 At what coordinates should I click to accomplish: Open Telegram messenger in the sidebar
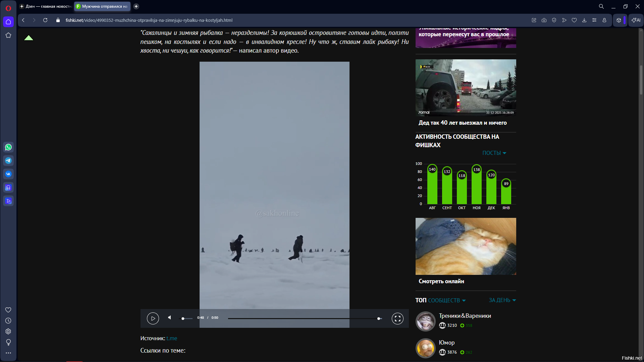coord(8,161)
